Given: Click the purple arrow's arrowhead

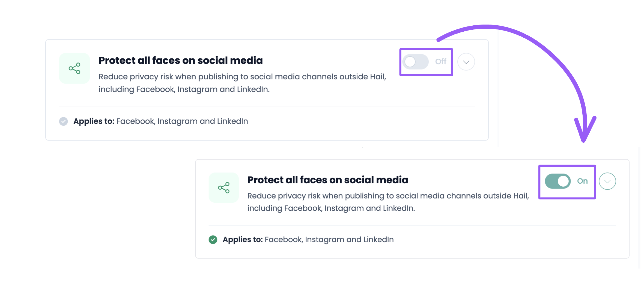Looking at the screenshot, I should point(585,130).
